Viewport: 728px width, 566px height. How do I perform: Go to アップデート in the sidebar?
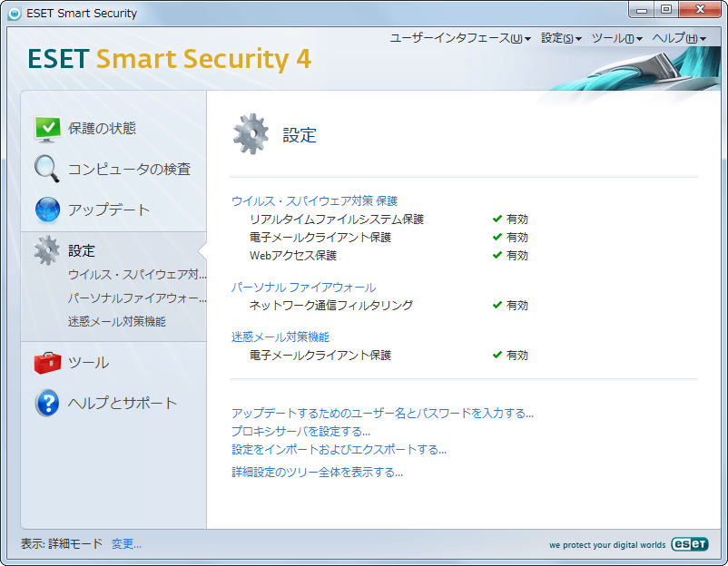click(x=109, y=210)
